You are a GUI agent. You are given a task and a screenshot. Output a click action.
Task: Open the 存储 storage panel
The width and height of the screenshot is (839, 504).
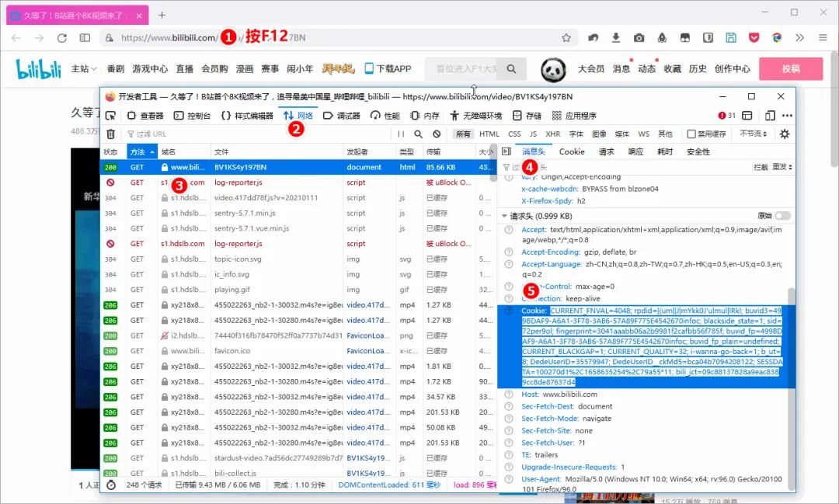pyautogui.click(x=527, y=116)
